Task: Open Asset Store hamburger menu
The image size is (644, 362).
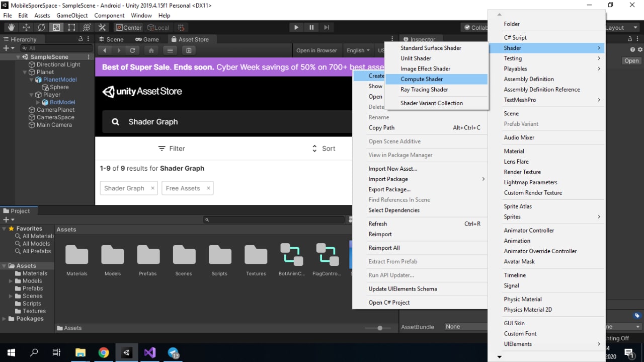Action: (170, 50)
